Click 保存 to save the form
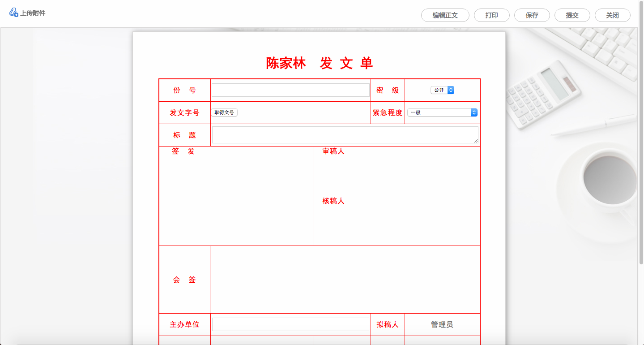644x345 pixels. click(532, 15)
